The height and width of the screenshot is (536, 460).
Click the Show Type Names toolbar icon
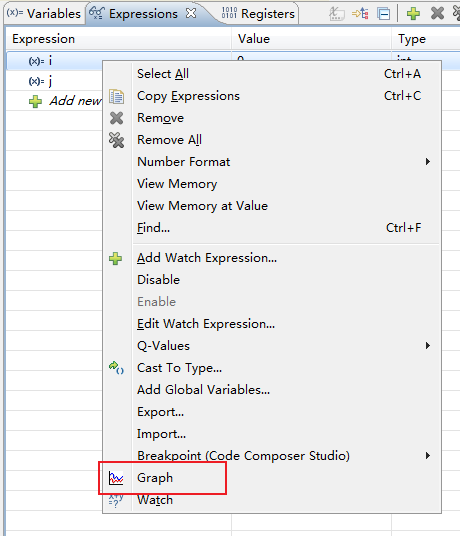tap(337, 14)
